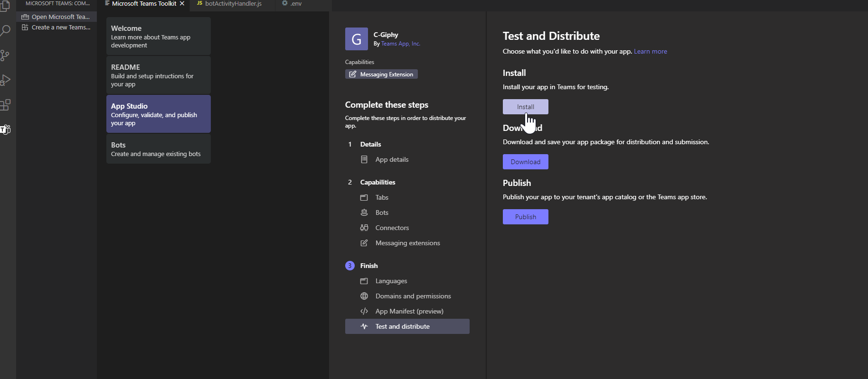Click the Domains and permissions globe icon
Screen dimensions: 868x379
[364, 296]
